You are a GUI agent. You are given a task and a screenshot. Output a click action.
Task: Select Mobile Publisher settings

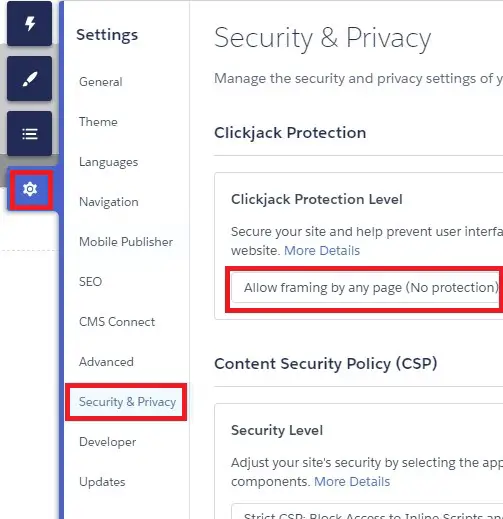click(126, 242)
